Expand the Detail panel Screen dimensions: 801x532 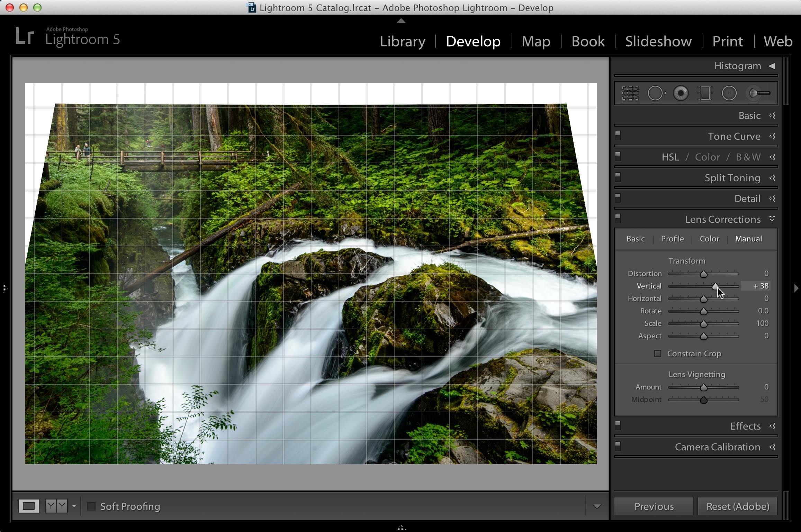772,199
